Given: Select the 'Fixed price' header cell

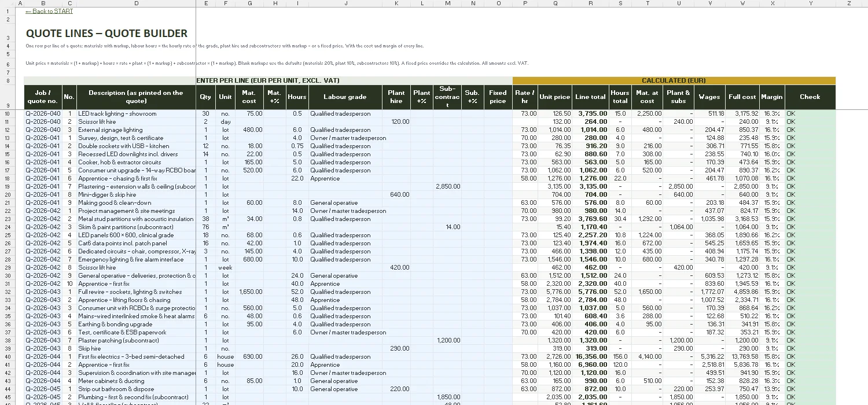Looking at the screenshot, I should tap(498, 97).
